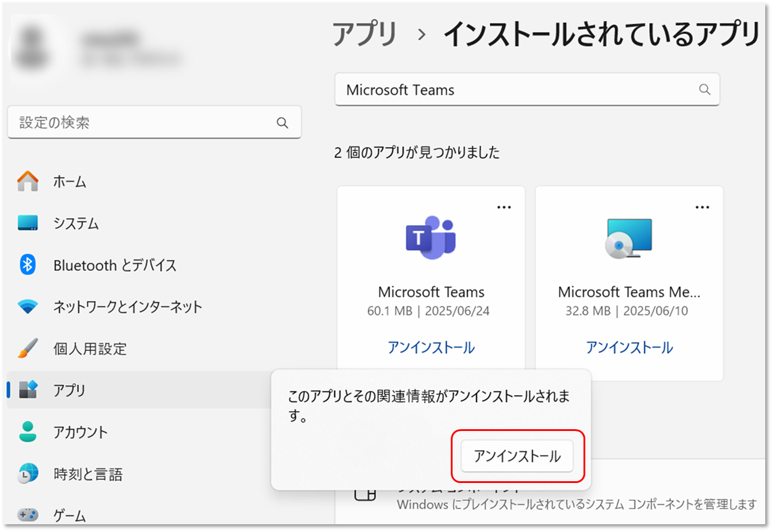Click the Wi-Fi icon beside ネットワークとインターネット
The height and width of the screenshot is (532, 773).
click(28, 307)
